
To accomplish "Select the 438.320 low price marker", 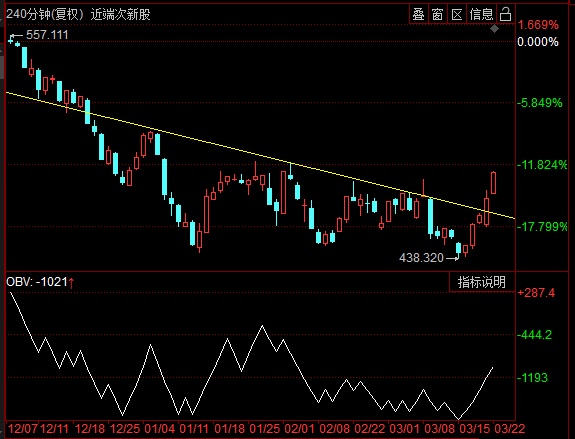I will [421, 258].
